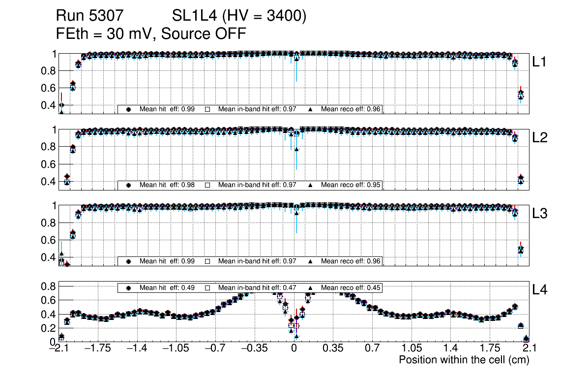Image resolution: width=588 pixels, height=380 pixels.
Task: Select the triangle legend marker in L2 panel
Action: pyautogui.click(x=311, y=185)
